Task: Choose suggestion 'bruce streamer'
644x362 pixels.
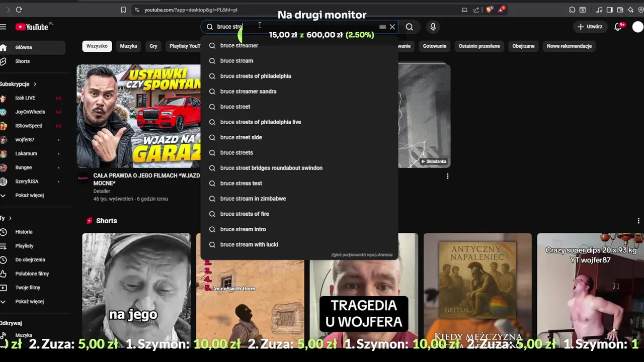Action: [x=299, y=45]
